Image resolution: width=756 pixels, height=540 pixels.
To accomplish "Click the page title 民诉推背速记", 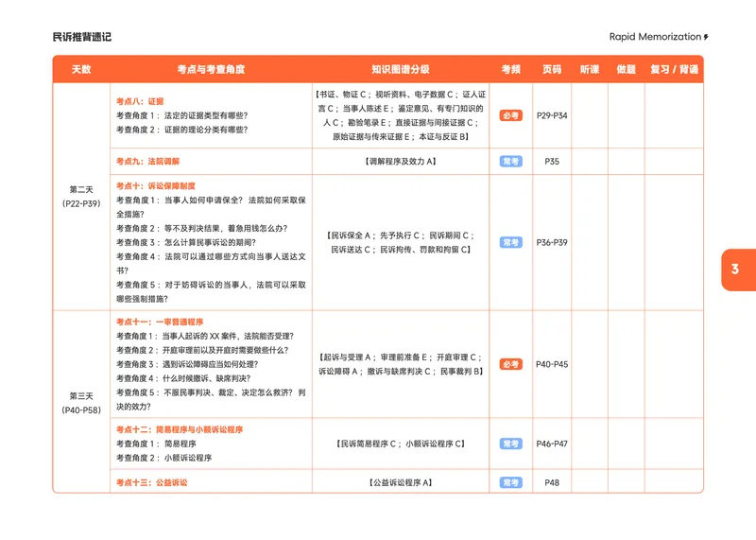I will click(82, 37).
